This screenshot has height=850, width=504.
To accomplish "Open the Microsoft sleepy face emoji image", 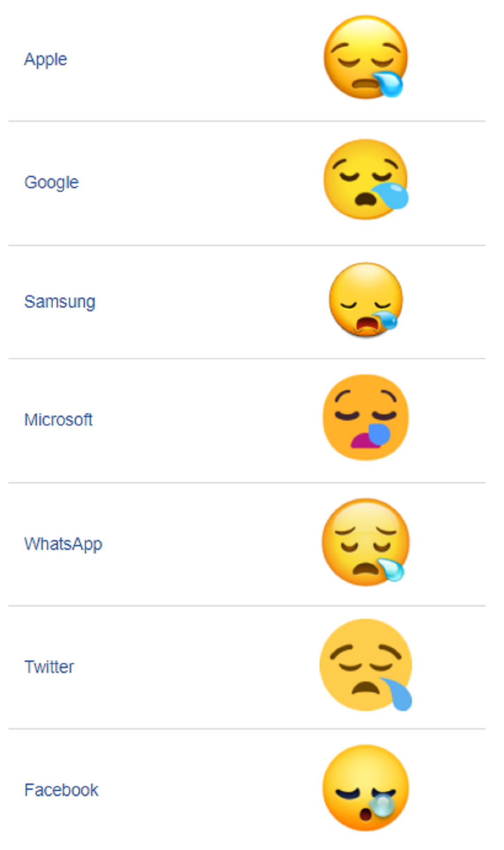I will tap(365, 417).
